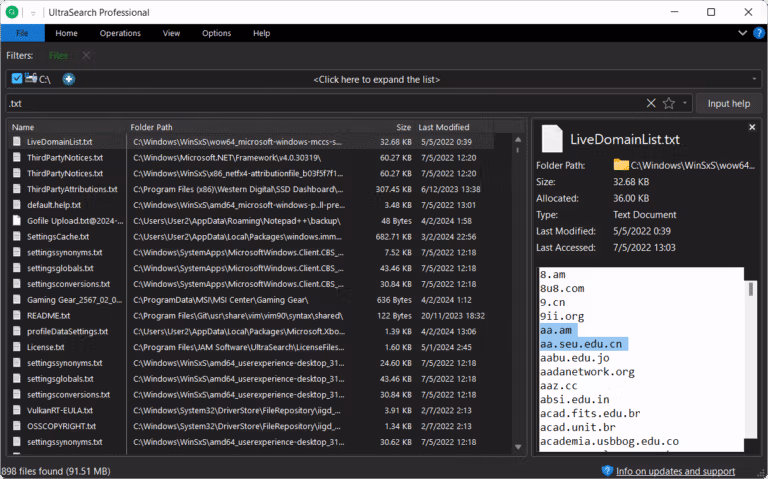Screen dimensions: 768x479
Task: Click file icon of OSSCOPYRIGHT.txt
Action: coord(17,426)
